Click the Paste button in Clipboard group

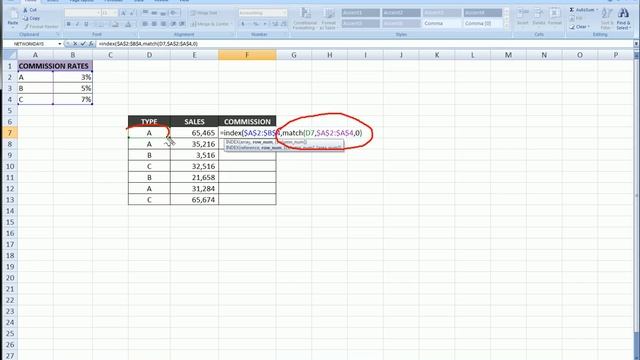coord(13,17)
